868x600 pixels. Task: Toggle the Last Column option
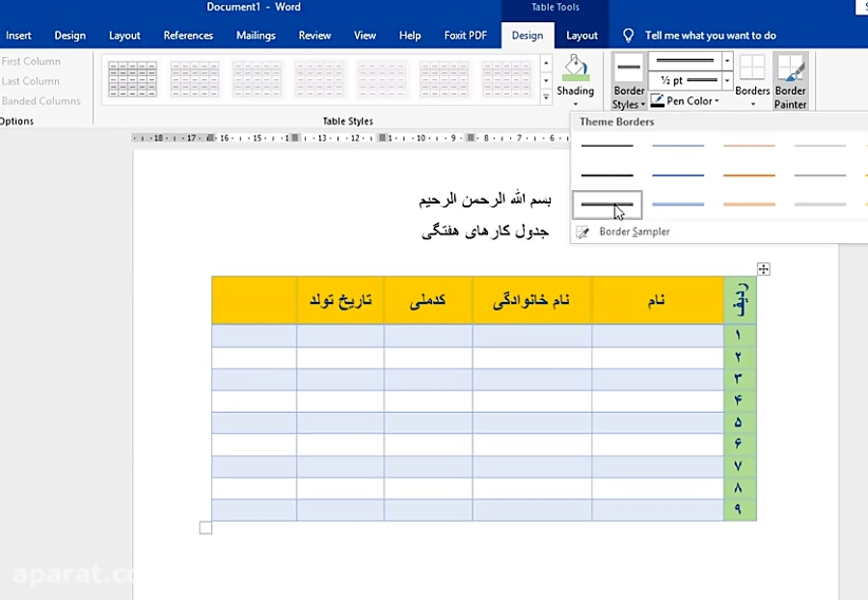(31, 81)
